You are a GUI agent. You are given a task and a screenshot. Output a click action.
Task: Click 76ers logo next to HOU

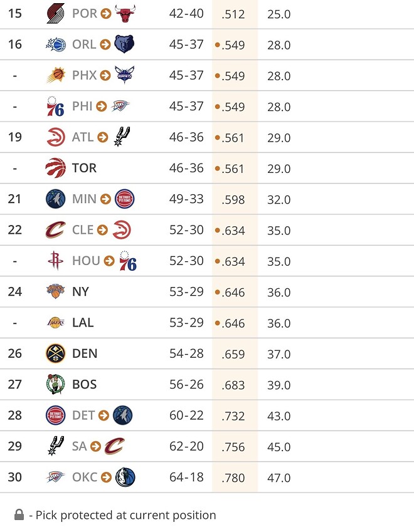pyautogui.click(x=128, y=261)
